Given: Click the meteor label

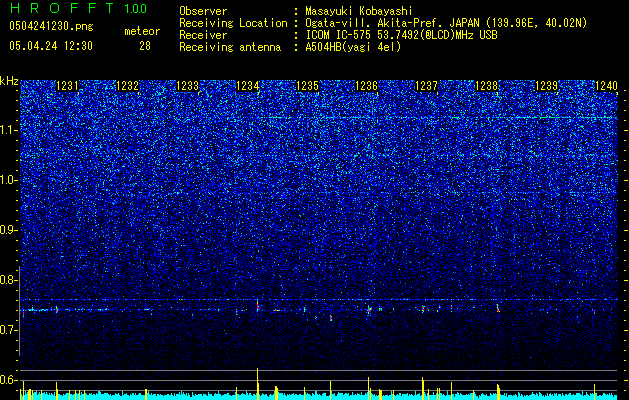Looking at the screenshot, I should pos(142,31).
